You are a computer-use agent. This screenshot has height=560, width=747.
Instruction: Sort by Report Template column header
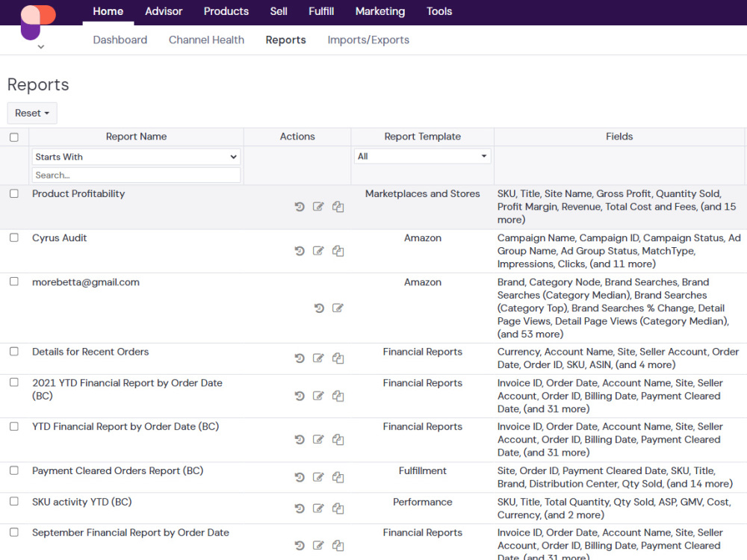coord(423,137)
